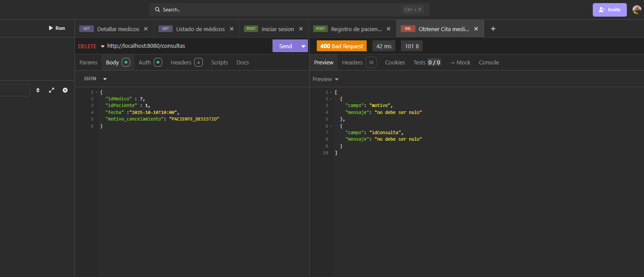Close the Iniciar sesion tab

[x=301, y=29]
